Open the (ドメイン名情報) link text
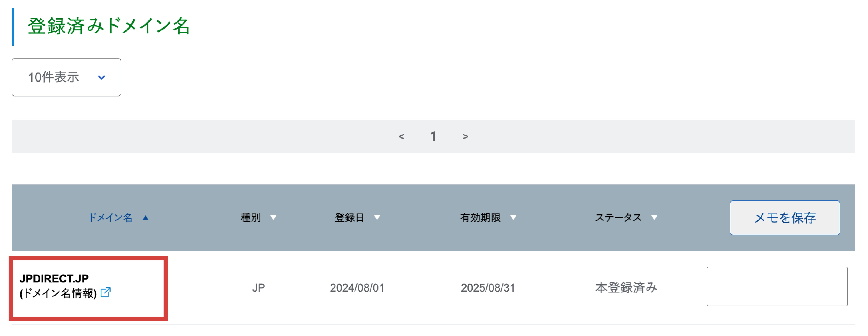 tap(58, 293)
